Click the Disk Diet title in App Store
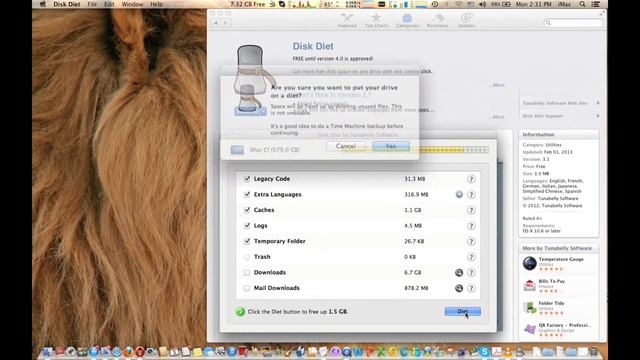Screen dimensions: 640x360 pos(313,46)
